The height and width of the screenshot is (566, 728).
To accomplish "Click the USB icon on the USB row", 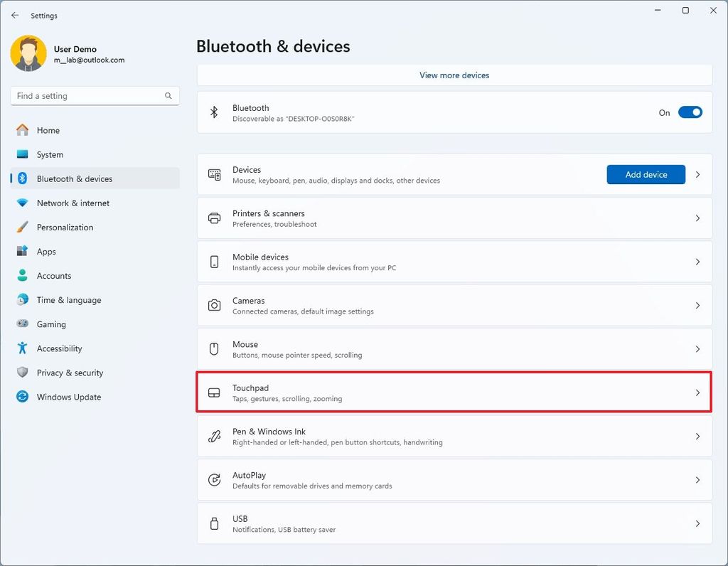I will (214, 523).
